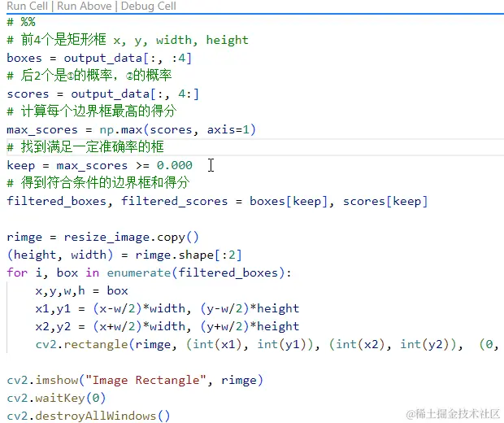Click the comment containing 'x, y, width, height'
Image resolution: width=504 pixels, height=423 pixels.
pyautogui.click(x=128, y=40)
